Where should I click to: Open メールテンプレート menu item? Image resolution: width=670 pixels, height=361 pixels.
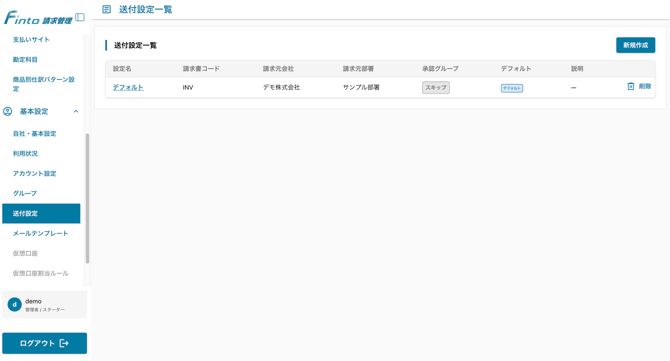(41, 233)
